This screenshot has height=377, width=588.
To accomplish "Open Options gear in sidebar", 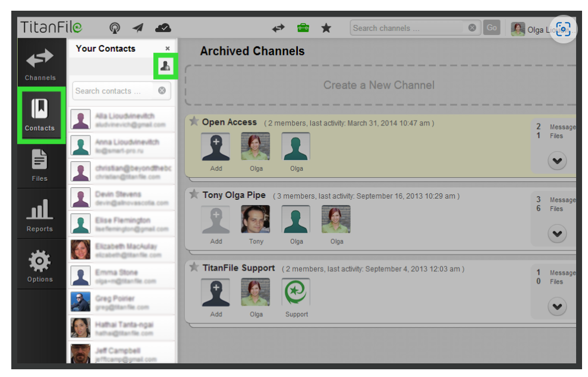I will point(40,266).
